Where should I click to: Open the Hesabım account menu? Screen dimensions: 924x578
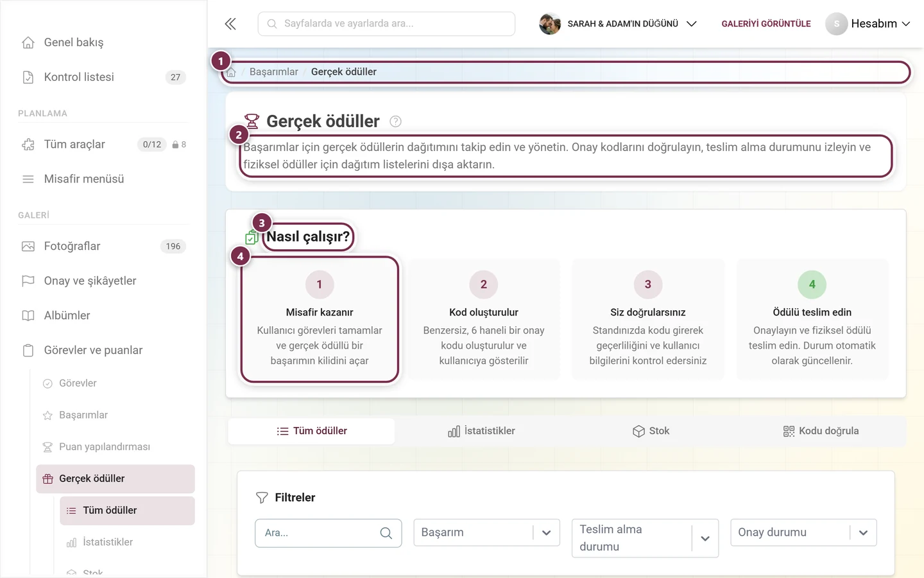868,24
